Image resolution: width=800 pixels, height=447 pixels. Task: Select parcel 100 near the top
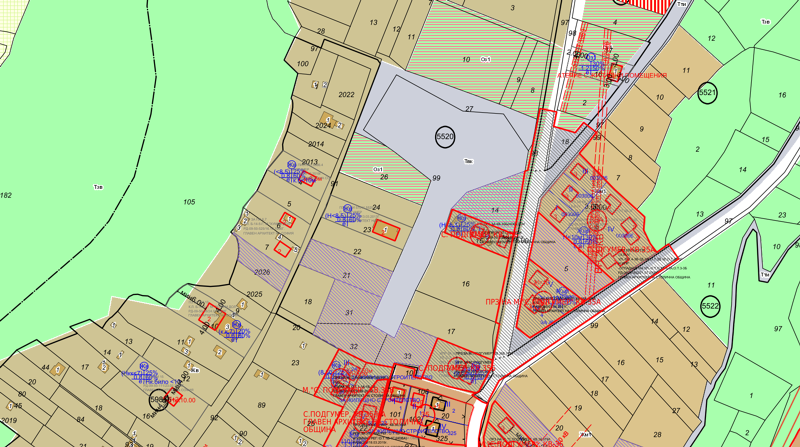coord(303,64)
